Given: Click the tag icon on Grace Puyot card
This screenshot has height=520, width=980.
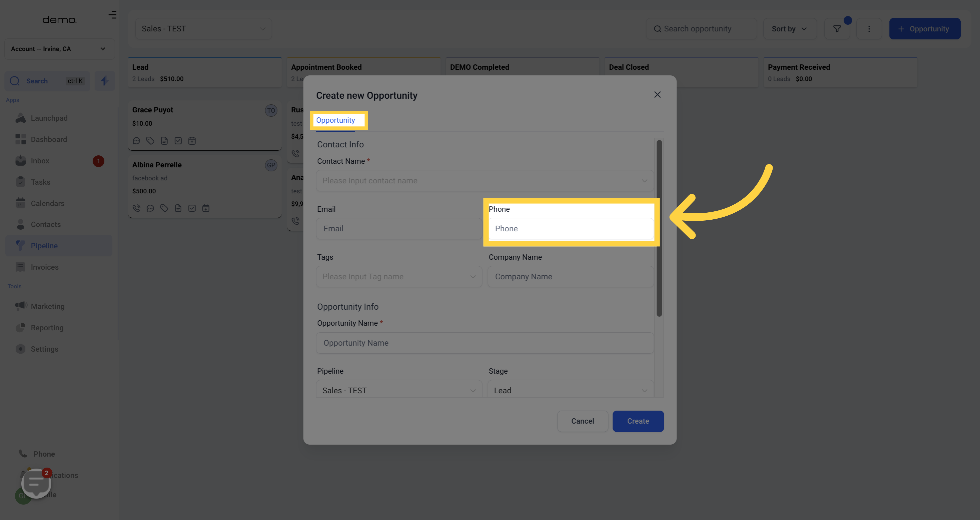Looking at the screenshot, I should click(150, 141).
